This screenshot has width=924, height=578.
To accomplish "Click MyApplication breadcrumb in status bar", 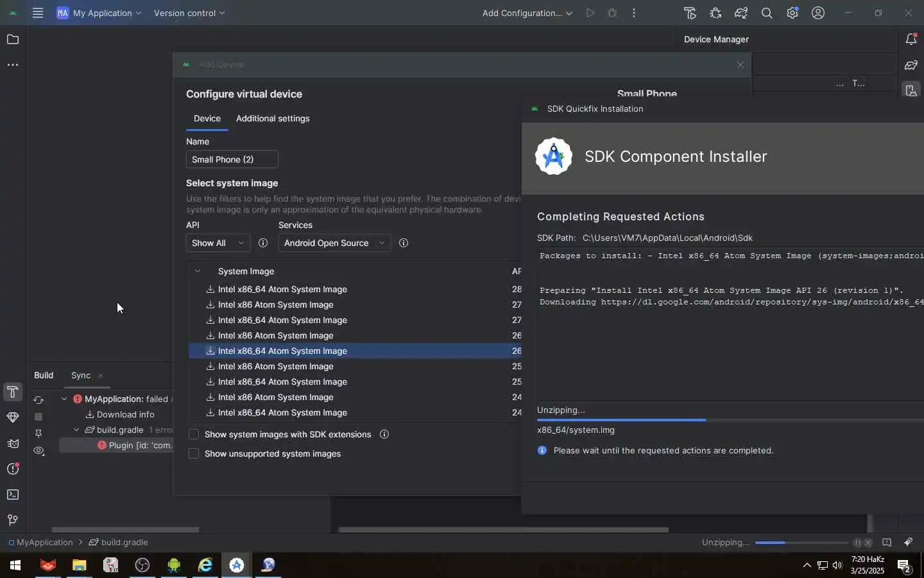I will click(41, 543).
